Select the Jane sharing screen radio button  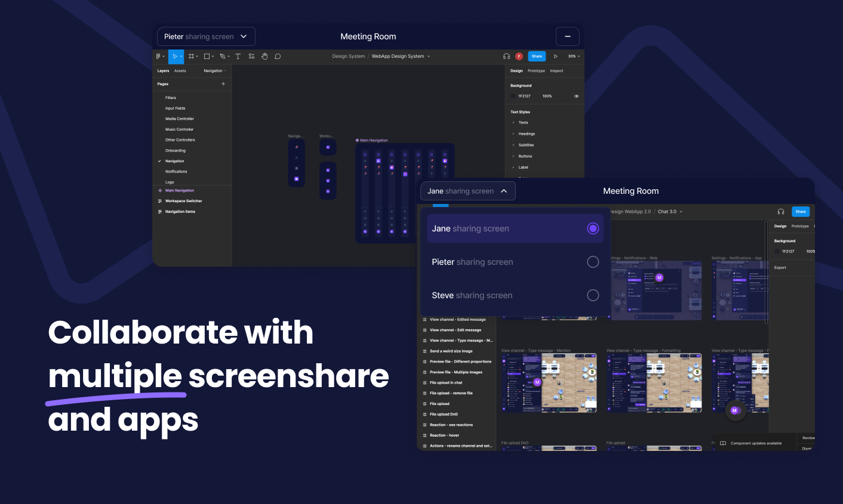tap(593, 228)
